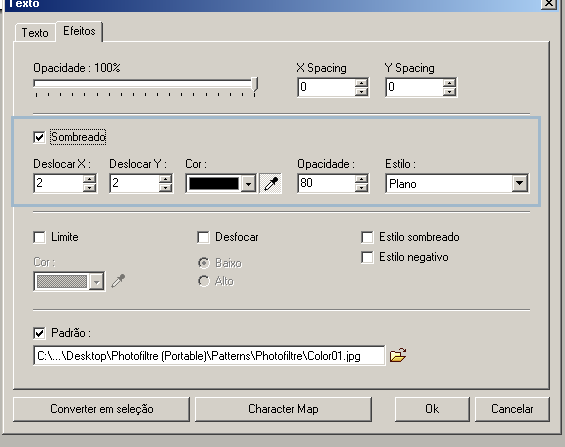Enable Estilo sombreado checkbox

click(x=367, y=237)
